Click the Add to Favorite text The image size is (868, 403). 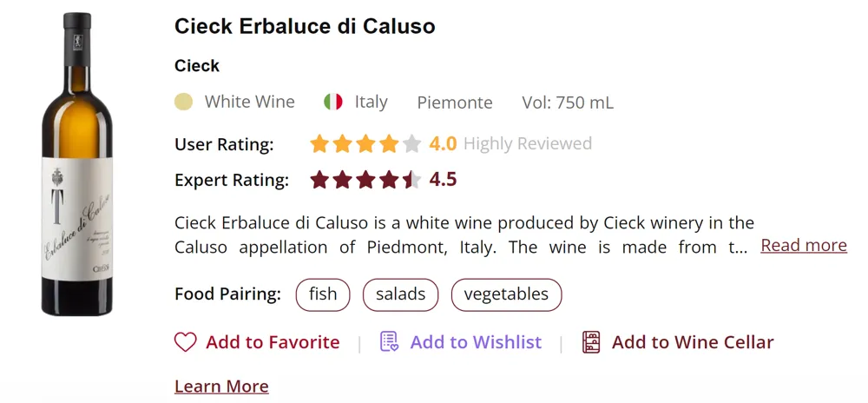[273, 342]
